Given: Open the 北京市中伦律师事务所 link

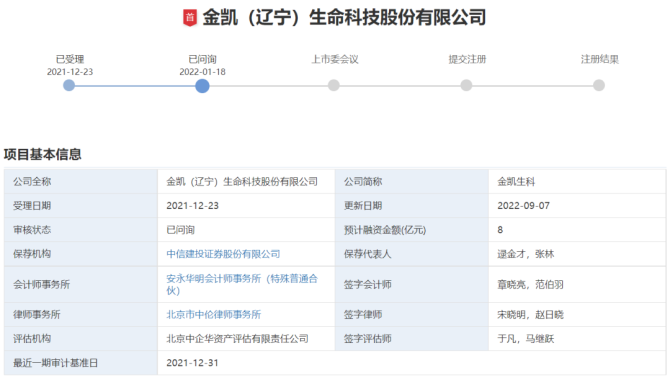Looking at the screenshot, I should (214, 314).
